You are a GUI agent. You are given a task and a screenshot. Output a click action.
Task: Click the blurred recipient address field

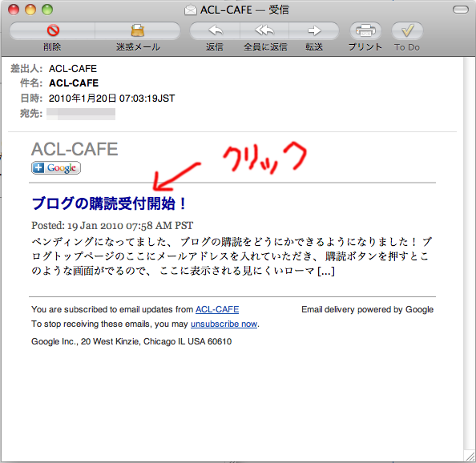tap(81, 114)
